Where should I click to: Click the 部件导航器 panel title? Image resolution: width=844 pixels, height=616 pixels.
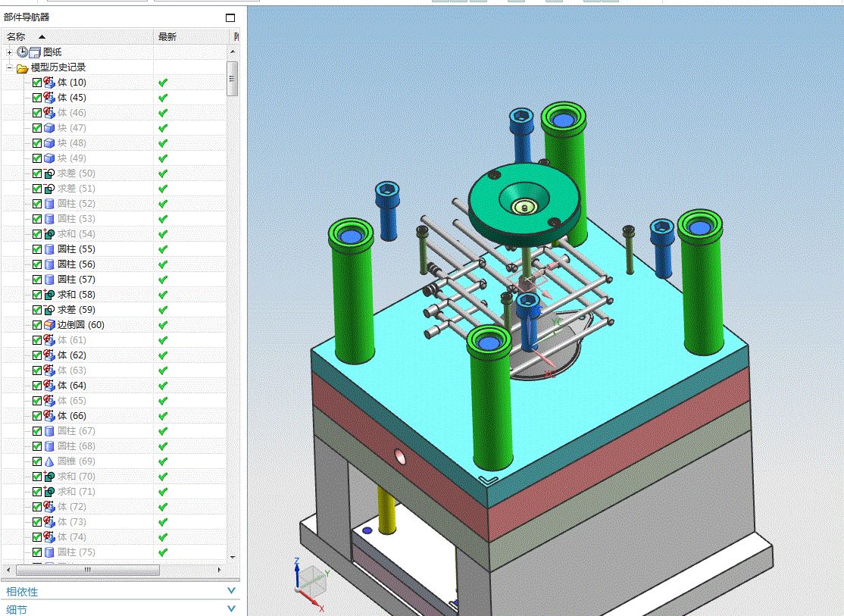[x=27, y=17]
